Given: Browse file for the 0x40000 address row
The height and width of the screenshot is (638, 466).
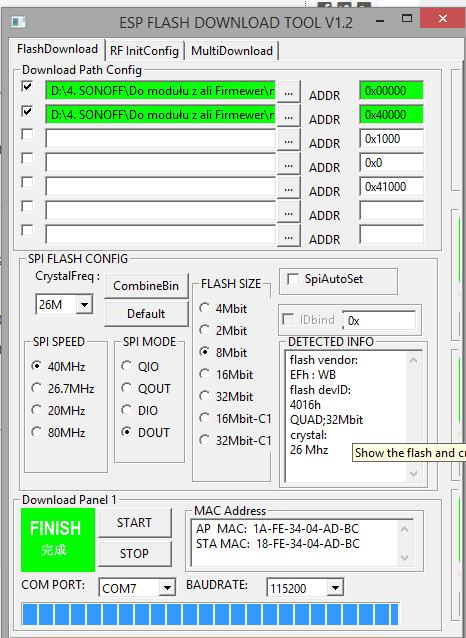Looking at the screenshot, I should (289, 117).
